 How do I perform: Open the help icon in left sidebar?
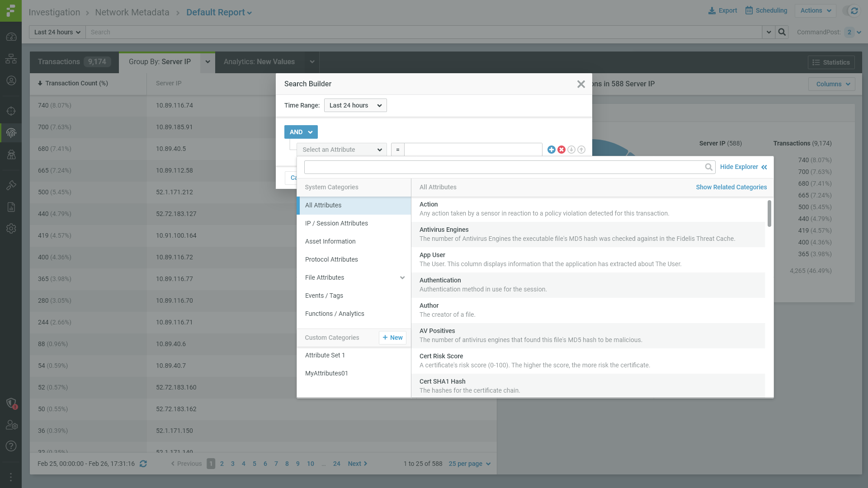[x=11, y=446]
